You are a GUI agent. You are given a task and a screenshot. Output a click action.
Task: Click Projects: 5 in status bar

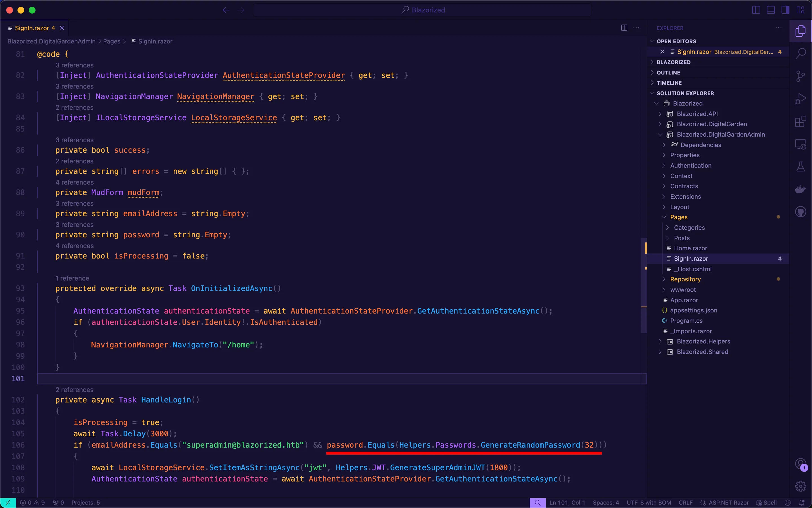85,503
